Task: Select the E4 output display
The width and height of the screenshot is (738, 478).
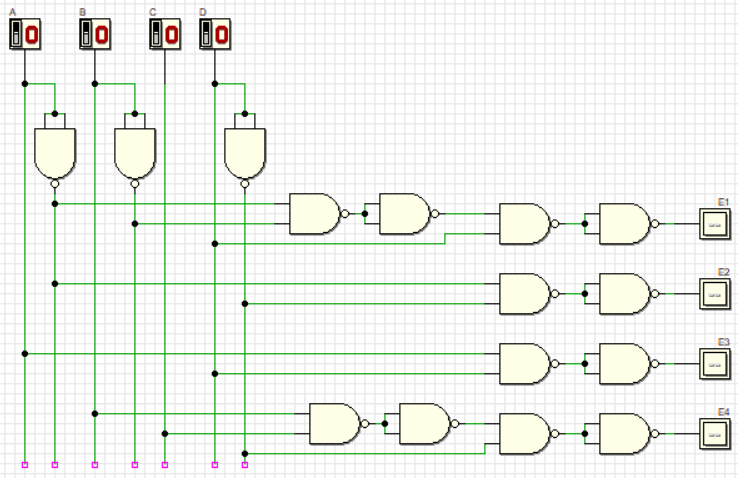Action: (x=714, y=434)
